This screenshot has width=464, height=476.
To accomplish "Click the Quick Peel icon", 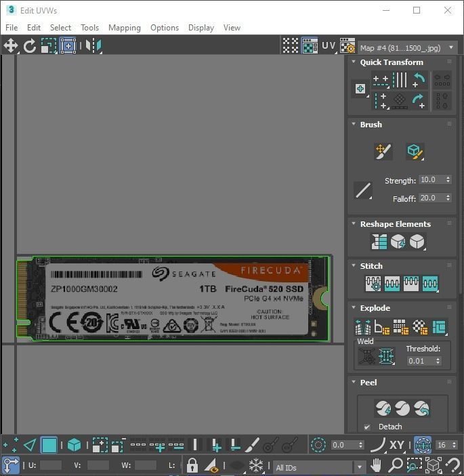I will click(x=383, y=408).
